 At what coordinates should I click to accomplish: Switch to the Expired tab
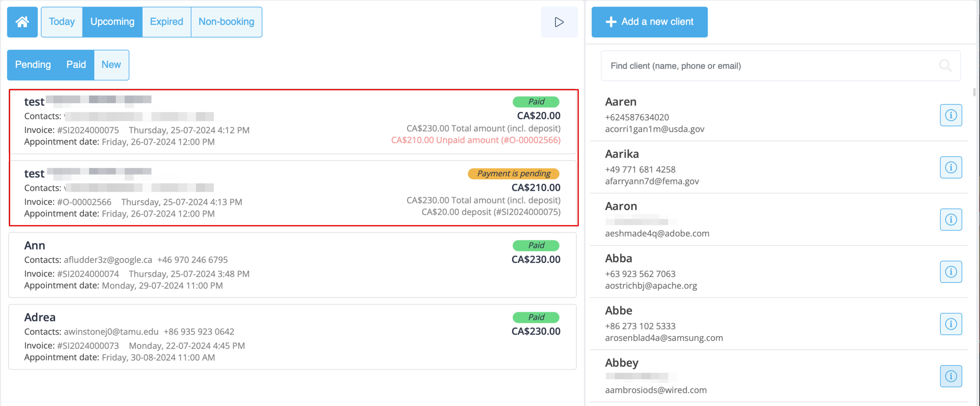click(x=166, y=22)
